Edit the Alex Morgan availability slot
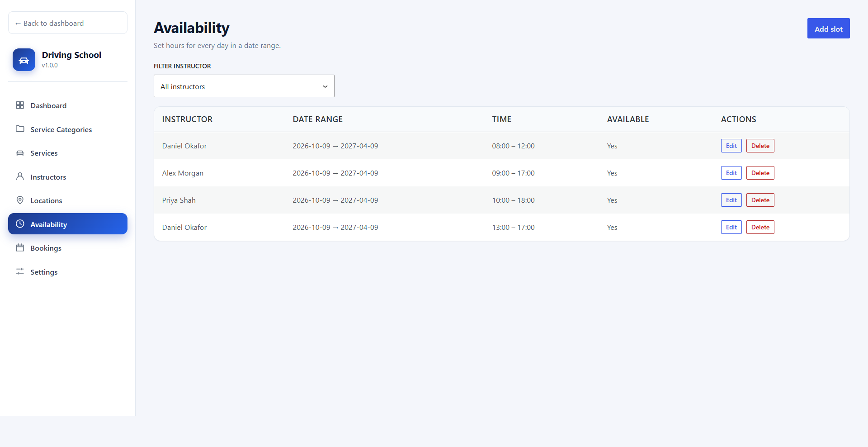Image resolution: width=868 pixels, height=447 pixels. pos(731,173)
